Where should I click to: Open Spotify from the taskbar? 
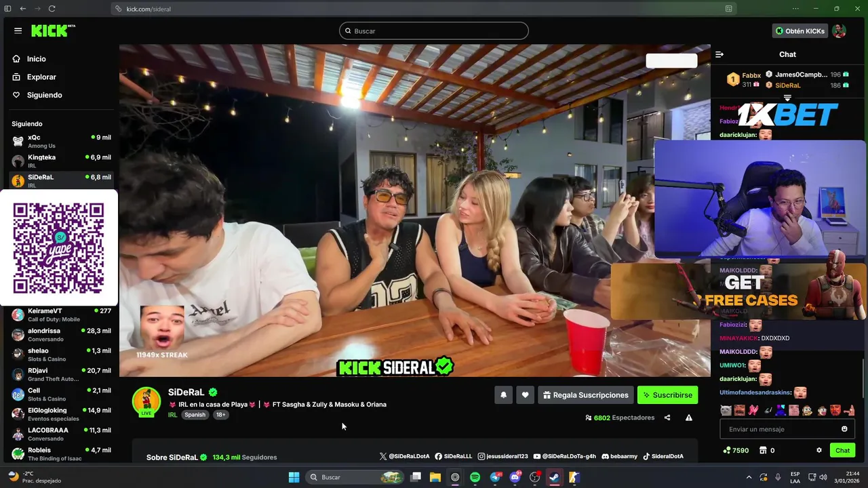tap(475, 477)
